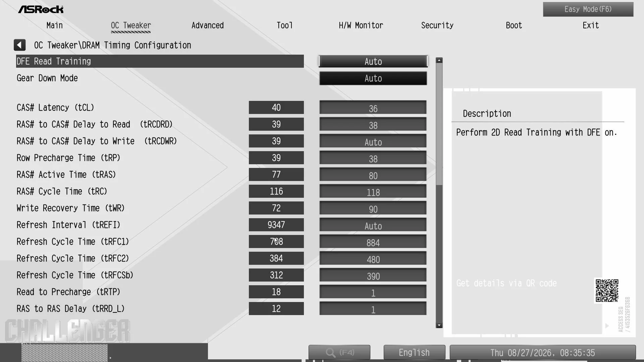Switch to Easy Mode (F6)
The height and width of the screenshot is (362, 644).
click(x=588, y=9)
